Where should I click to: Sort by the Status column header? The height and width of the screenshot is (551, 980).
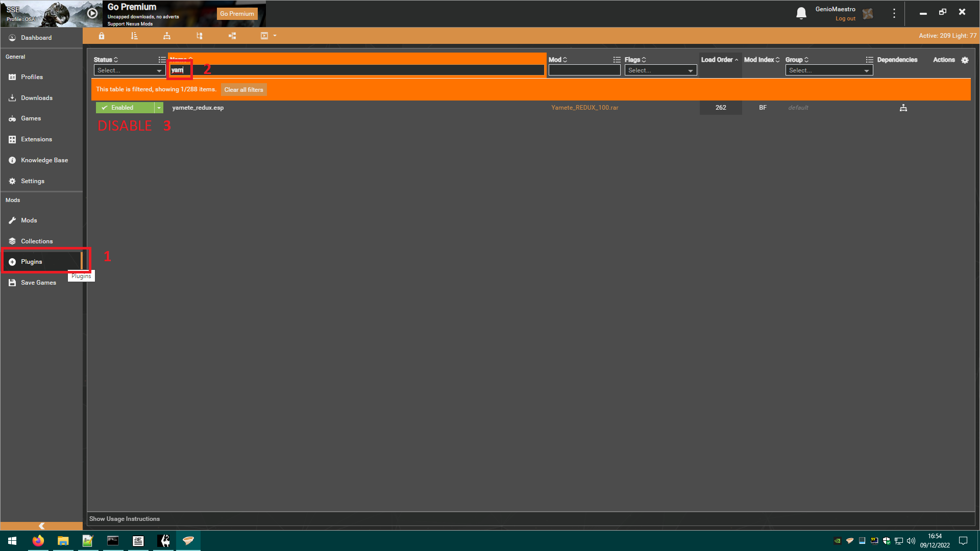[x=106, y=60]
